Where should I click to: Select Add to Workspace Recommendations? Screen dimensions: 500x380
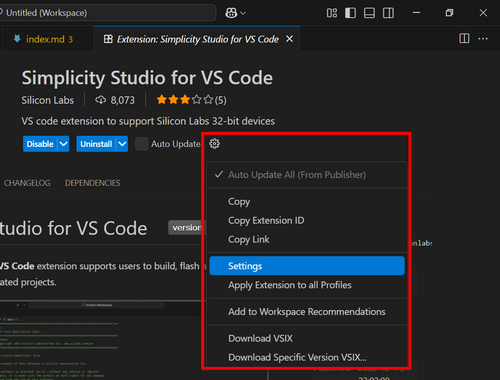[x=307, y=312]
